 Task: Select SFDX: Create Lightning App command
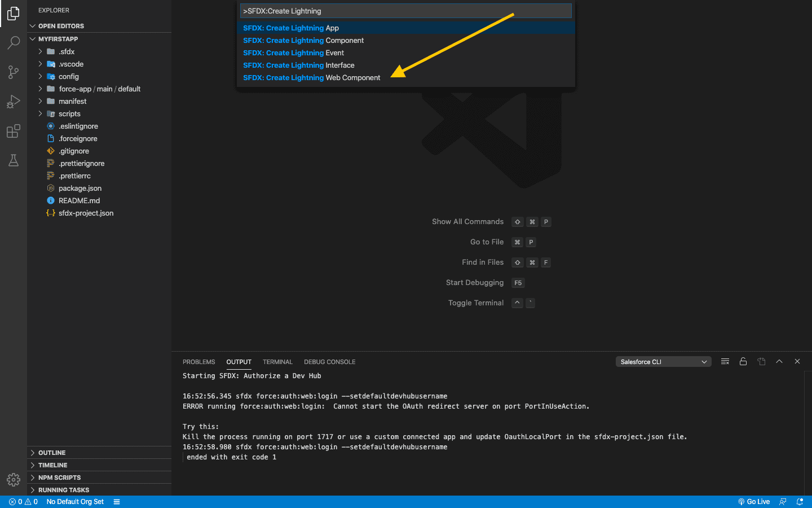pyautogui.click(x=406, y=28)
